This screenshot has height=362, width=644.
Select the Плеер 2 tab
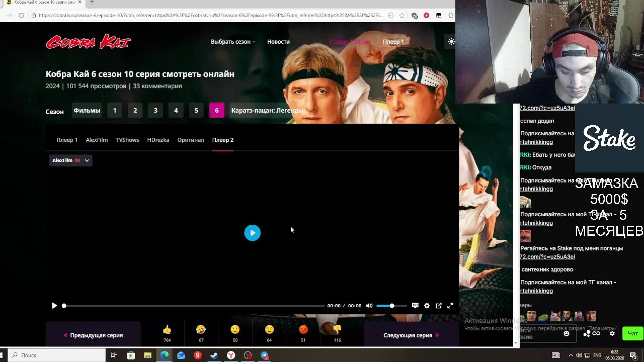coord(223,140)
